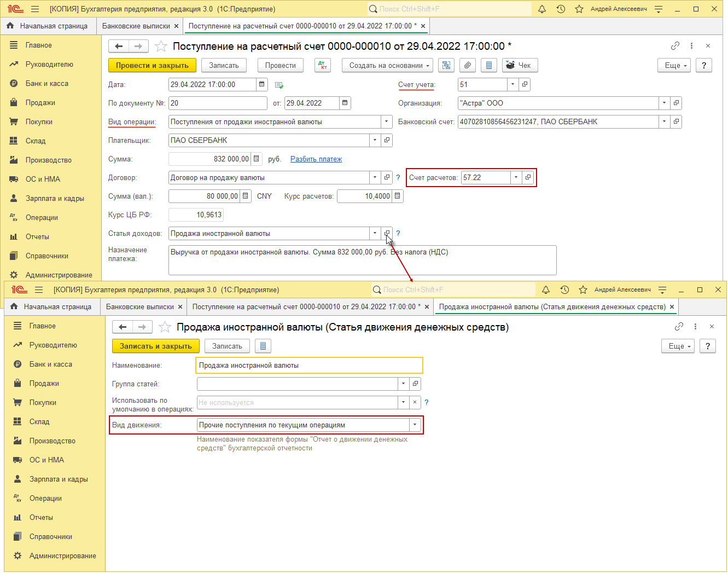Click Провести и закрыть button

pyautogui.click(x=152, y=65)
